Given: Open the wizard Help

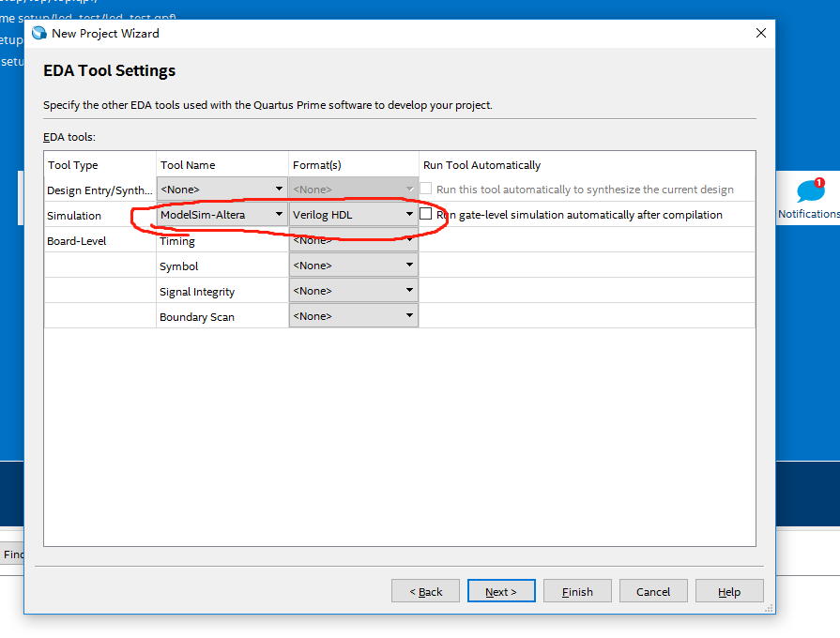Looking at the screenshot, I should (729, 591).
